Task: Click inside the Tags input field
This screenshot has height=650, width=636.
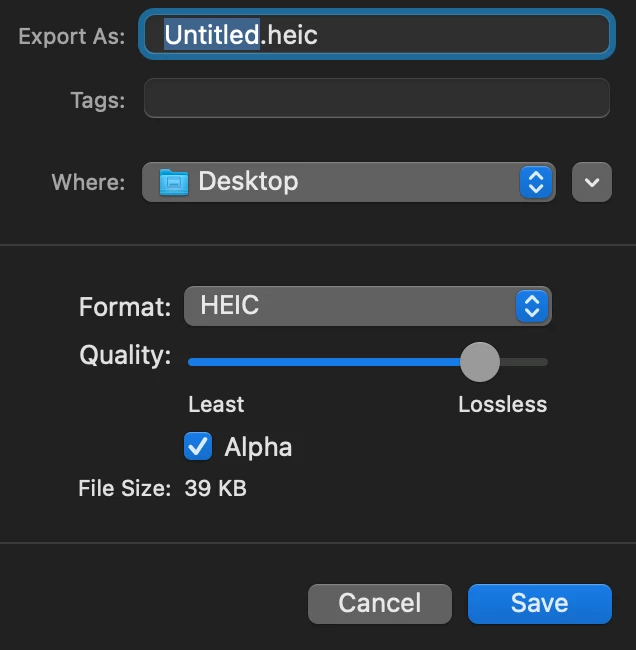Action: (x=376, y=99)
